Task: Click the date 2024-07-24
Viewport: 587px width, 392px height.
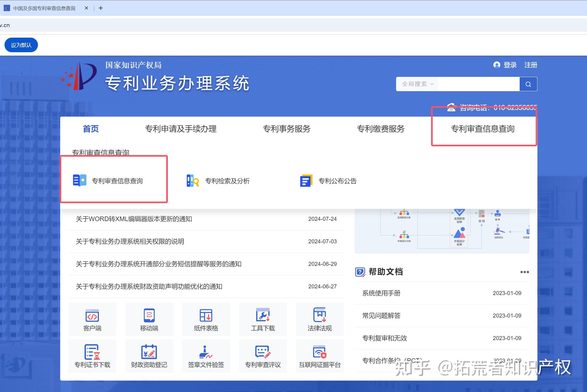Action: [322, 219]
